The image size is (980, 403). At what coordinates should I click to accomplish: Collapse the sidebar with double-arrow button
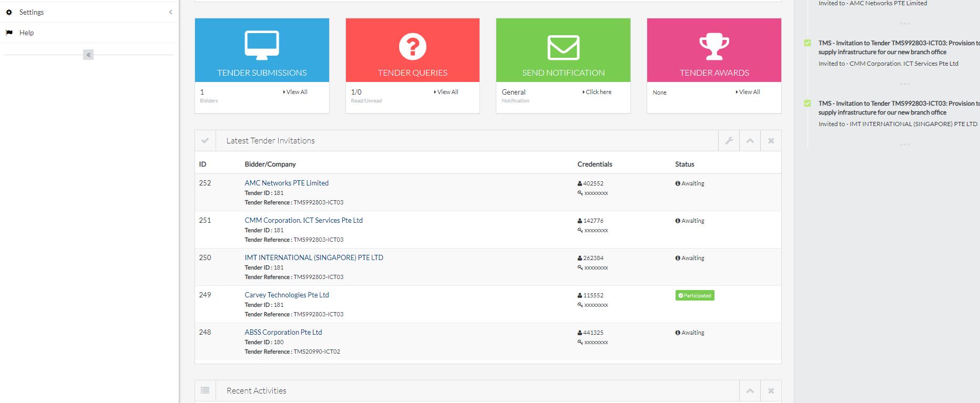(x=88, y=55)
